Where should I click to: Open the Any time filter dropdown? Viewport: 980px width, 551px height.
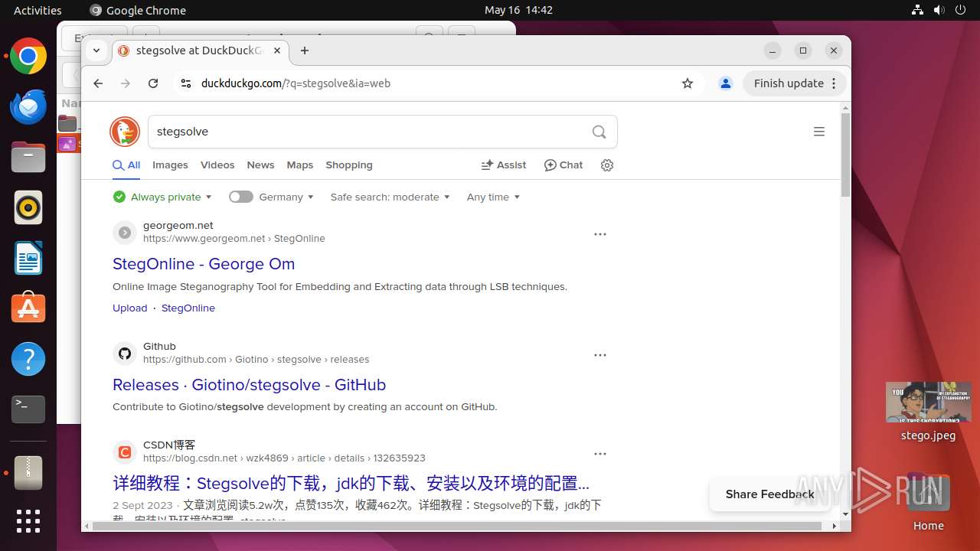pos(494,197)
